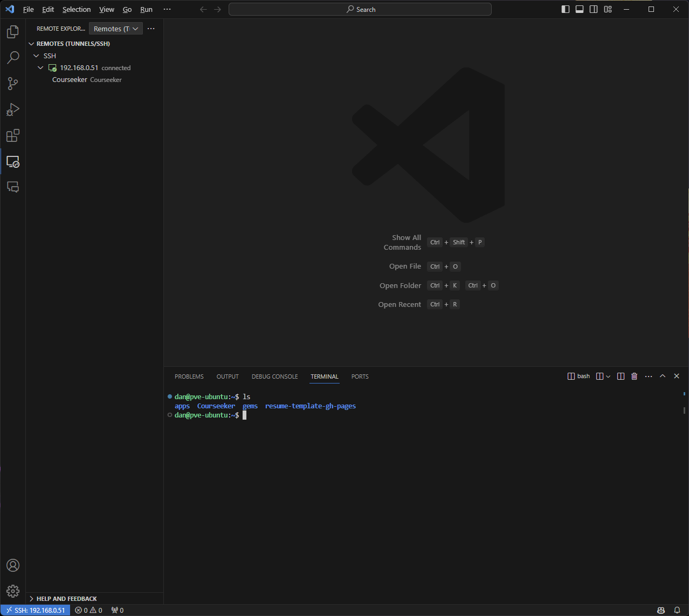Open the new terminal launch profile dropdown arrow
This screenshot has height=616, width=689.
(x=608, y=376)
